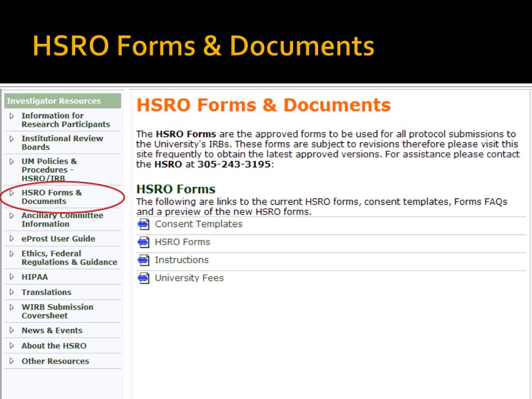Click the document icon beside University Fees
This screenshot has width=532, height=399.
coord(143,278)
